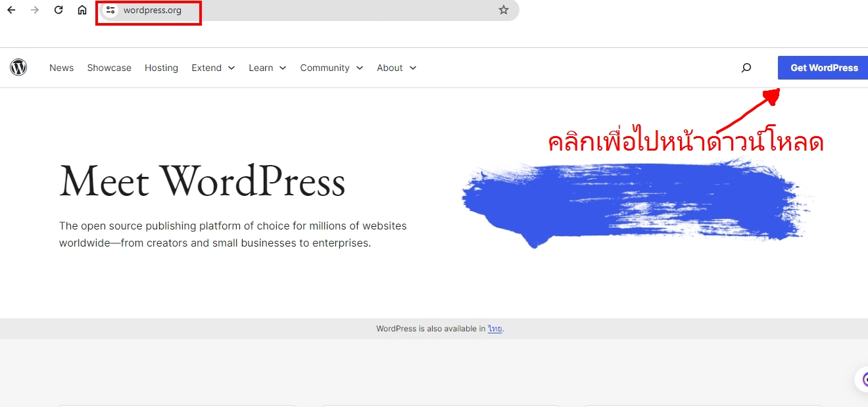Expand the Extend dropdown menu
Screen dimensions: 868x407
(x=213, y=68)
